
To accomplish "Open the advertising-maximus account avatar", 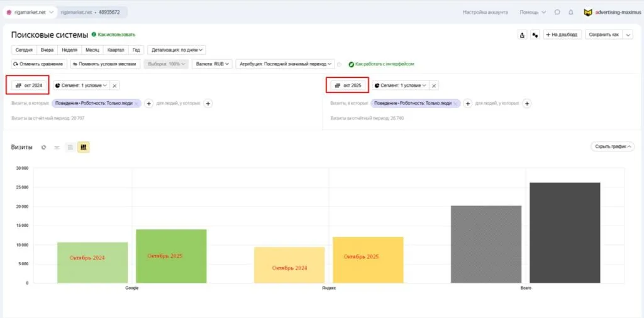I will pos(588,13).
